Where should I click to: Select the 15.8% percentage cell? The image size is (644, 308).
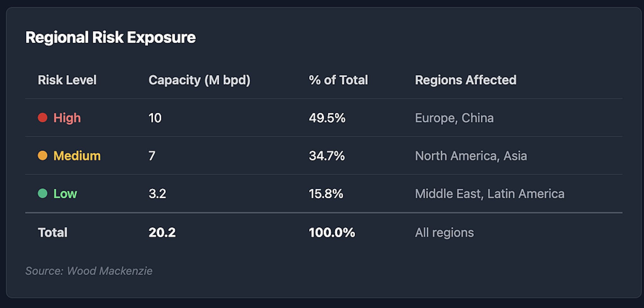tap(326, 194)
